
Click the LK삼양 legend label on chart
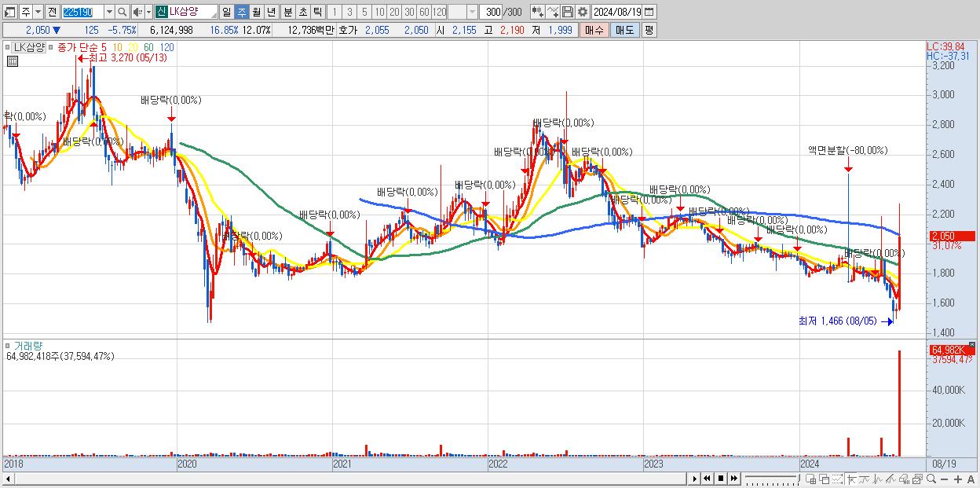click(28, 47)
